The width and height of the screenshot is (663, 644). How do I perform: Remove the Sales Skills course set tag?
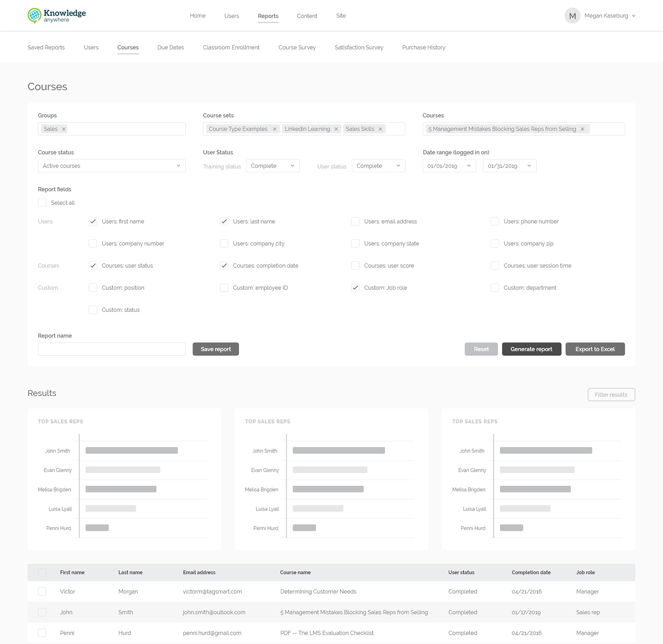pyautogui.click(x=380, y=129)
